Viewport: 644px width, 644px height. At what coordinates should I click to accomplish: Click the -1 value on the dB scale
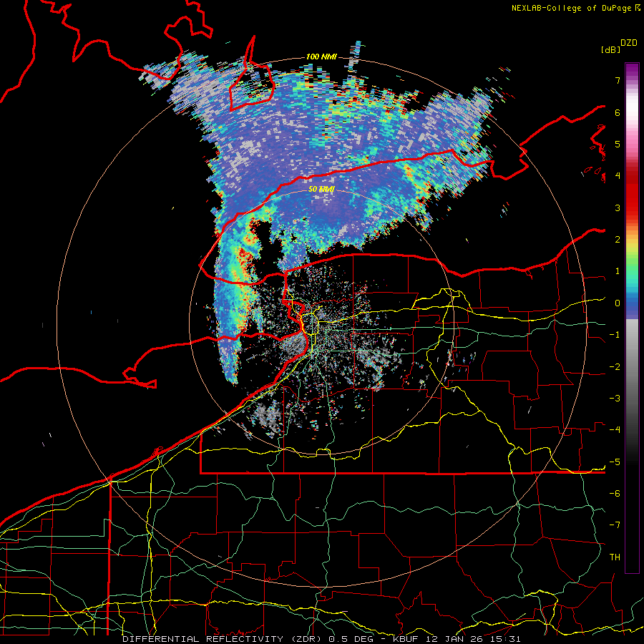tap(615, 335)
